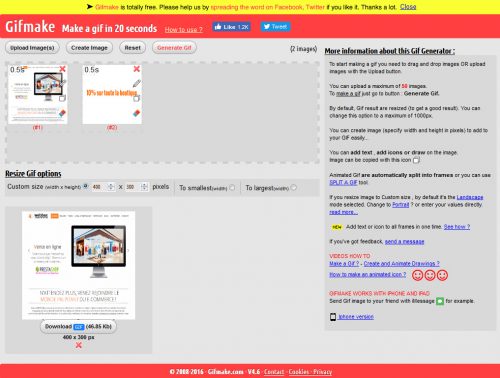Click the Generate Gif button
Image resolution: width=500 pixels, height=378 pixels.
(174, 48)
